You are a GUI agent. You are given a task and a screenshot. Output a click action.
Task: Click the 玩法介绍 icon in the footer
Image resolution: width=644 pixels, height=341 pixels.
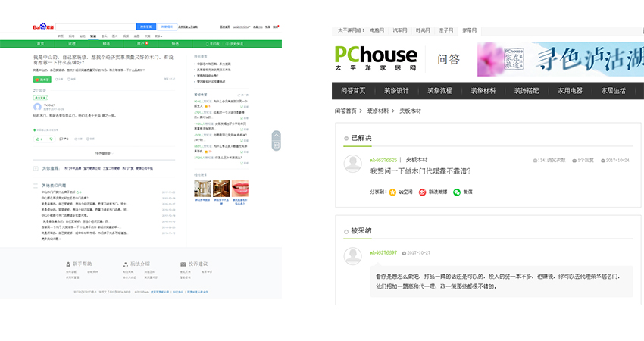(126, 264)
